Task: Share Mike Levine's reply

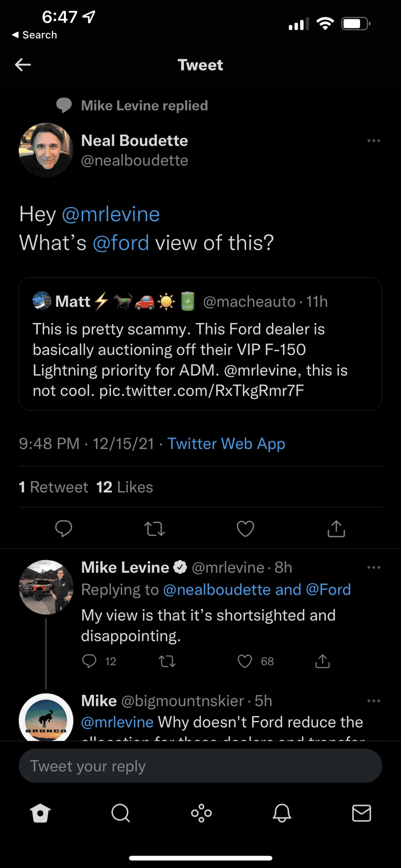Action: click(x=323, y=661)
